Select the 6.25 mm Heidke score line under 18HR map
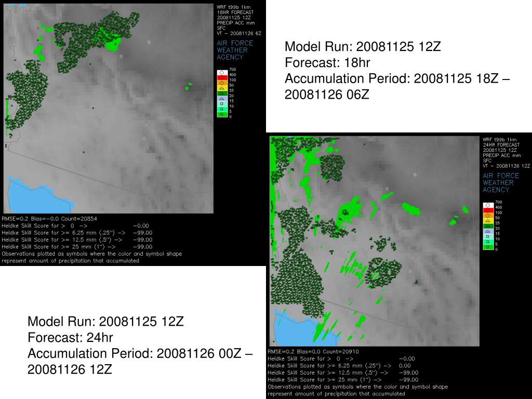This screenshot has width=532, height=399. [x=77, y=233]
